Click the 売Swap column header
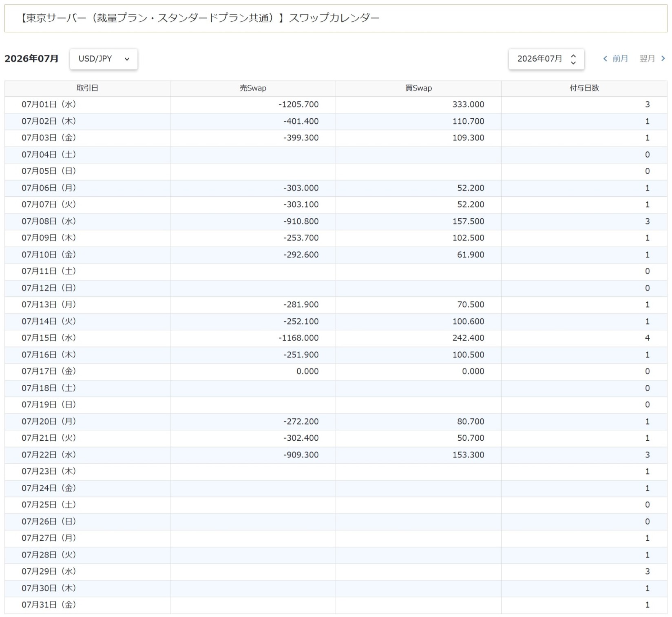Image resolution: width=672 pixels, height=617 pixels. point(253,88)
